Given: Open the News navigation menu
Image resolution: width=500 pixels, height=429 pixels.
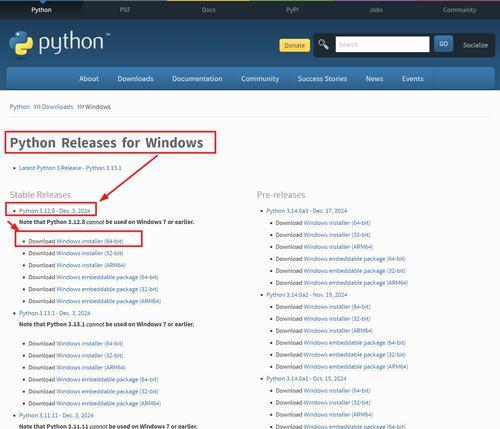Looking at the screenshot, I should point(374,79).
